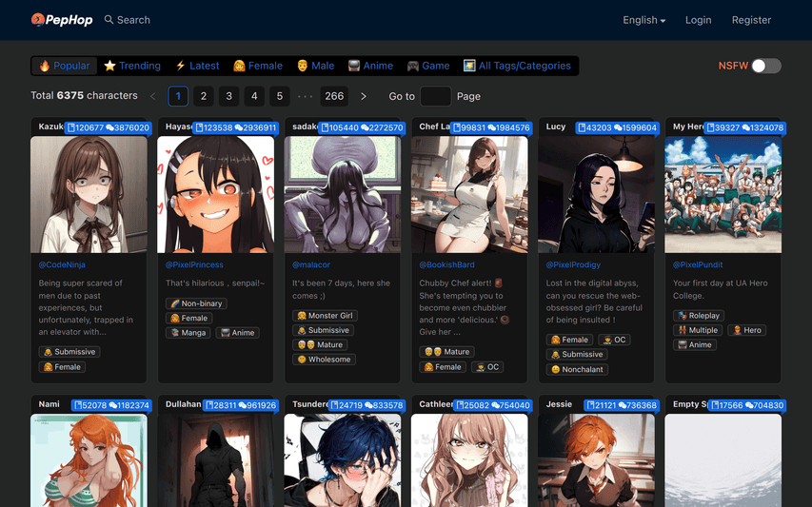
Task: Open the UA Hero College group thumbnail
Action: tap(723, 194)
